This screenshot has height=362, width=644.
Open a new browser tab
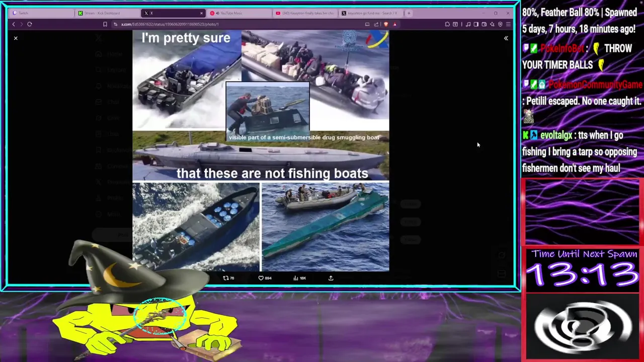point(409,13)
